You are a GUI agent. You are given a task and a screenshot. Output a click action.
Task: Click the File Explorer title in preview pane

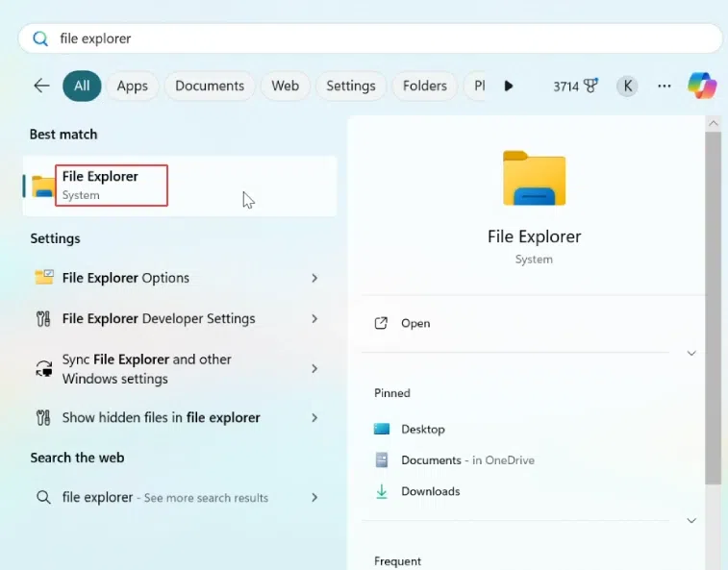pyautogui.click(x=534, y=236)
